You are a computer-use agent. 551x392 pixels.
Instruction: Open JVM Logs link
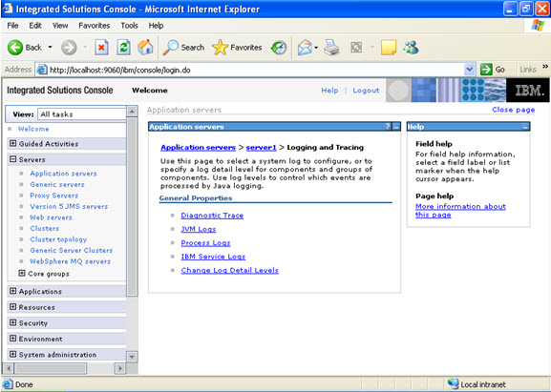(199, 229)
